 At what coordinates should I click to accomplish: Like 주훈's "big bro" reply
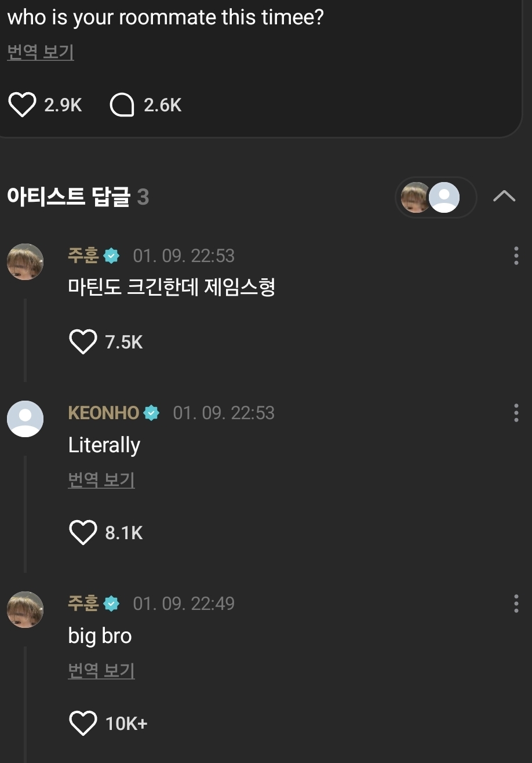82,724
